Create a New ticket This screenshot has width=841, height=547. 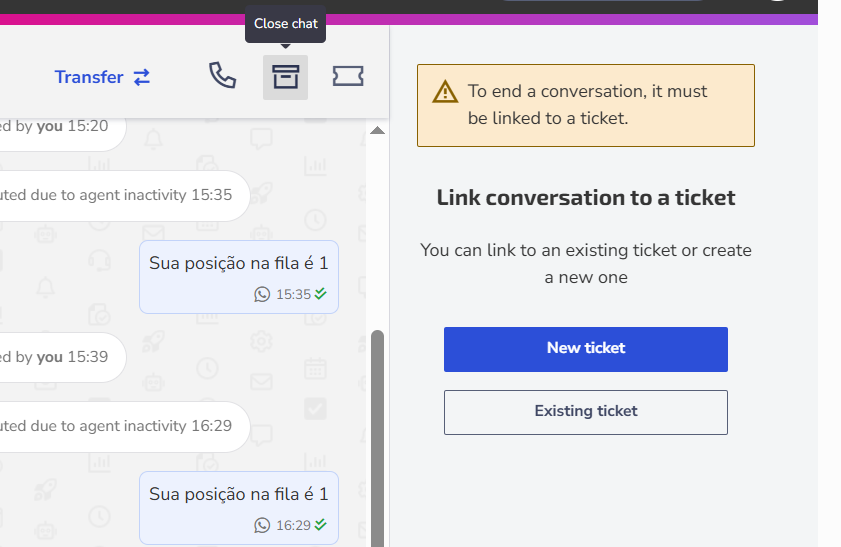tap(586, 349)
